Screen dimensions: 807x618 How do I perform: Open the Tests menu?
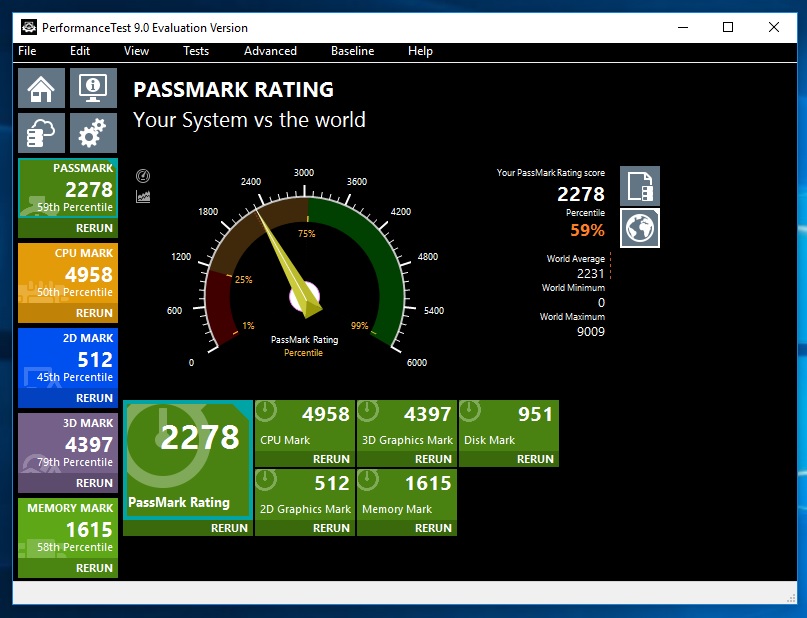[x=196, y=51]
